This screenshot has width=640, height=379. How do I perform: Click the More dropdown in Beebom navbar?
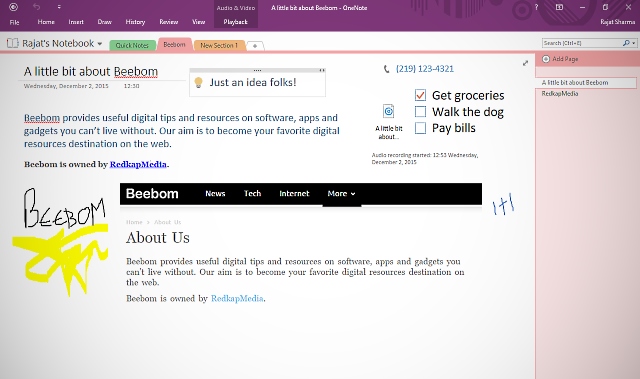(341, 193)
